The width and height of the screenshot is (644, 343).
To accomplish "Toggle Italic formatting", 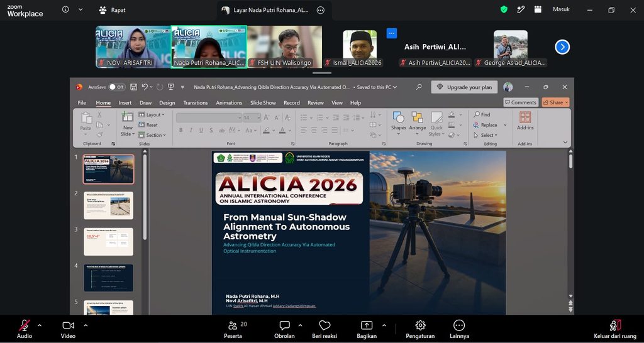I will point(191,131).
